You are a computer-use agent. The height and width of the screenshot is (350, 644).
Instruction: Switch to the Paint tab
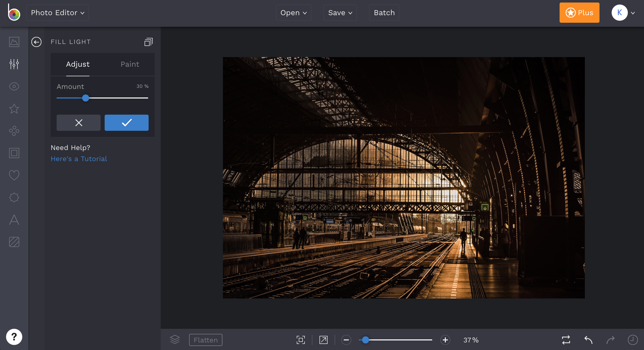(x=129, y=64)
